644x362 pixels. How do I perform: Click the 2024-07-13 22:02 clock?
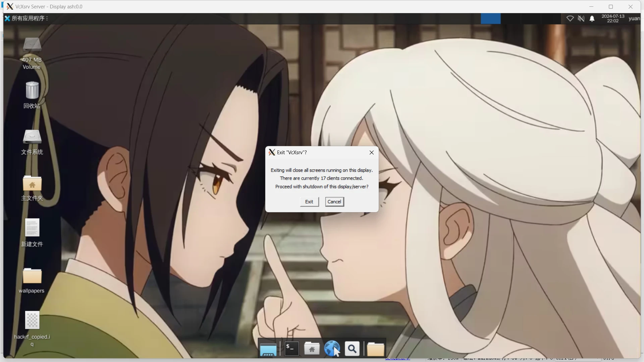[x=613, y=18]
